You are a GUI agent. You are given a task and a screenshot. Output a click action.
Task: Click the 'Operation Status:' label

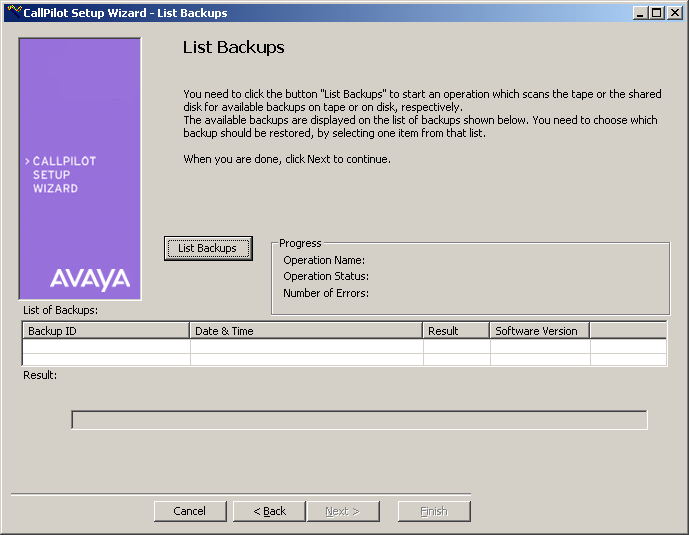pos(326,276)
